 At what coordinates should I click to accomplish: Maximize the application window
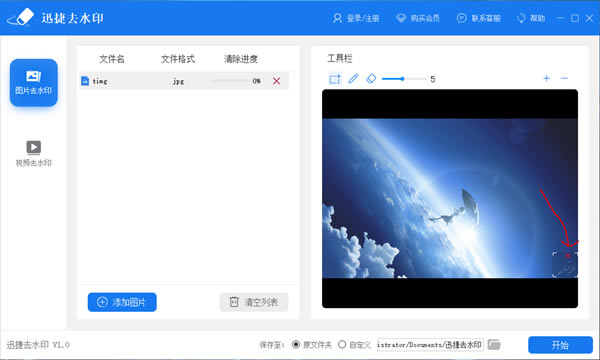tap(575, 18)
